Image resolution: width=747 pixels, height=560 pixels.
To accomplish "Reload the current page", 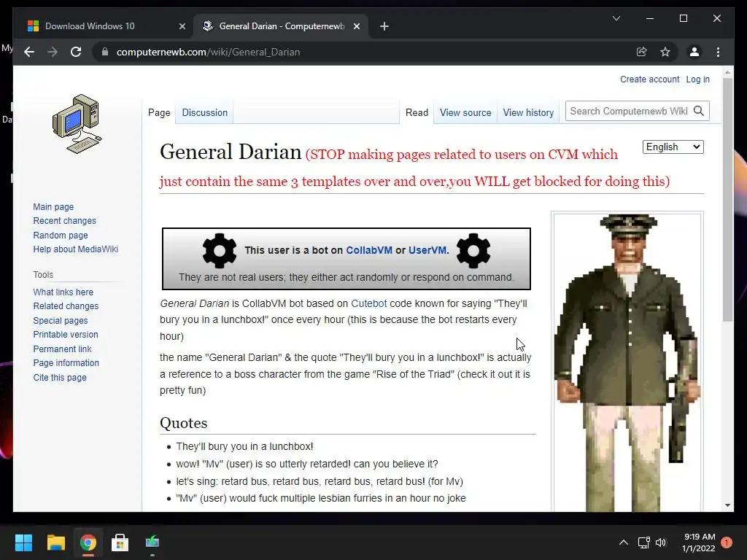I will point(76,52).
